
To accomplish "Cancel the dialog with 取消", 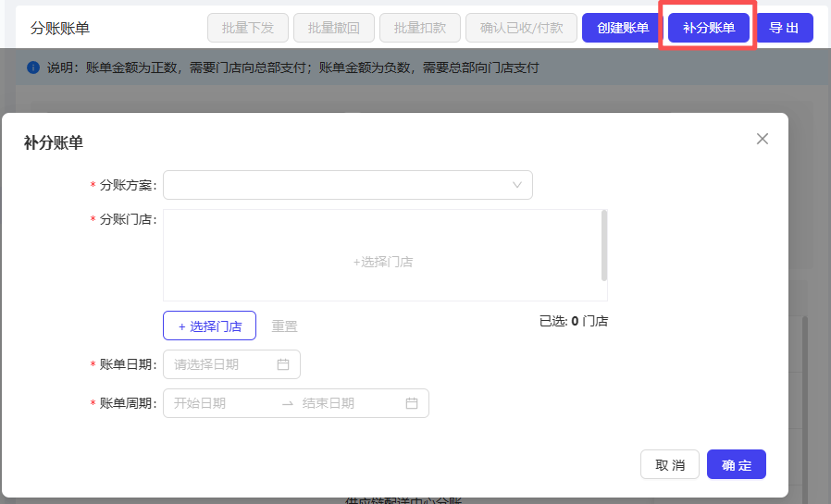I will 670,464.
